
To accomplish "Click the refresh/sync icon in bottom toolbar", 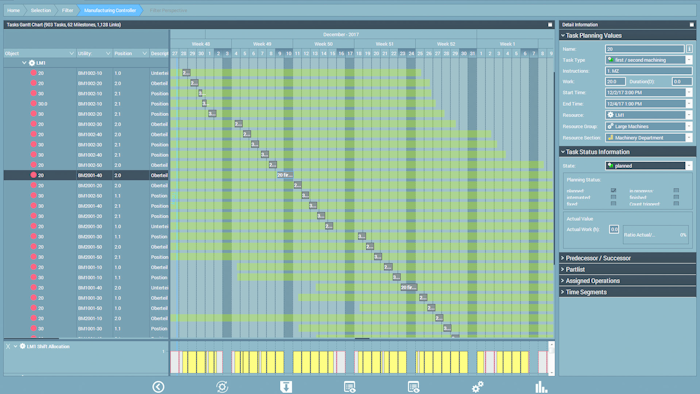I will pyautogui.click(x=222, y=387).
